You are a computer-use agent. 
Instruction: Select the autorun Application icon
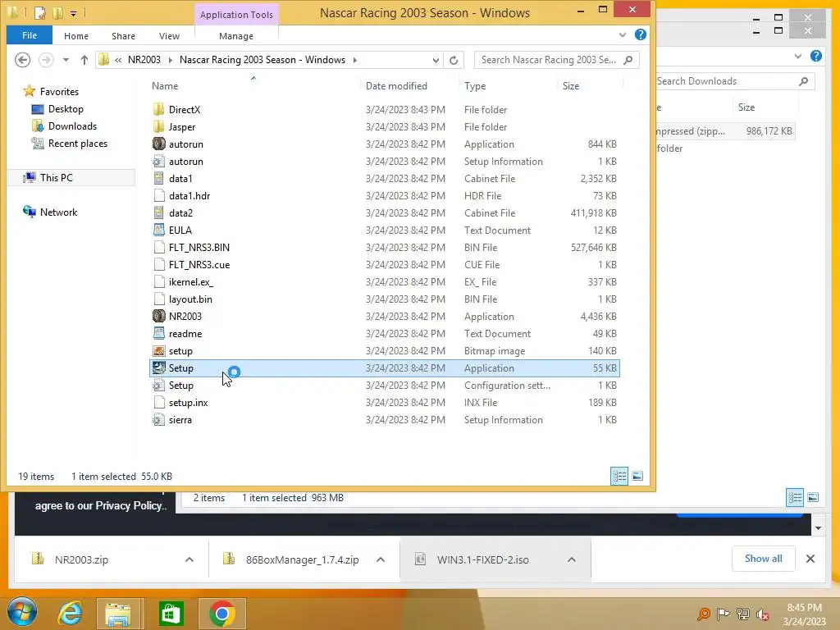(x=158, y=144)
